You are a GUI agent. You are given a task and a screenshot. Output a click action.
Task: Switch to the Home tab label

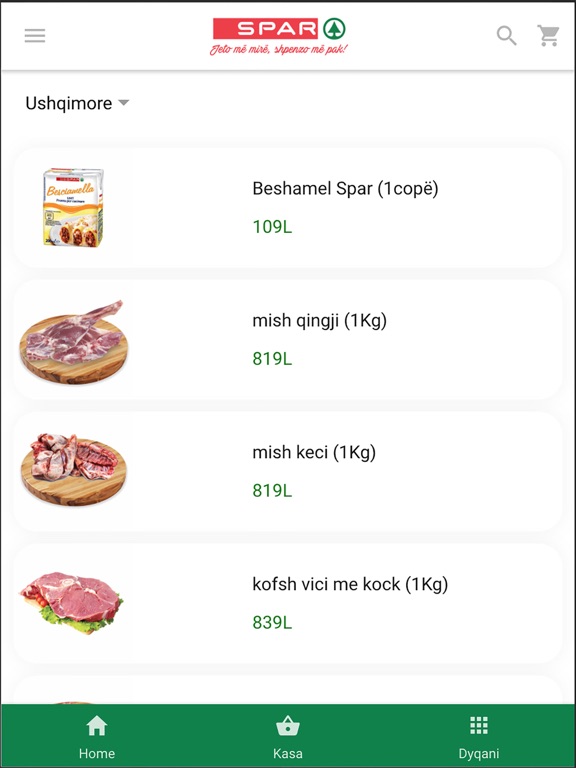click(97, 753)
